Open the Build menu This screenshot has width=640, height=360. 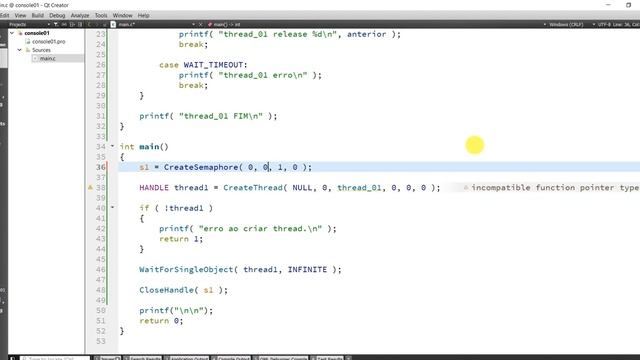(x=38, y=16)
